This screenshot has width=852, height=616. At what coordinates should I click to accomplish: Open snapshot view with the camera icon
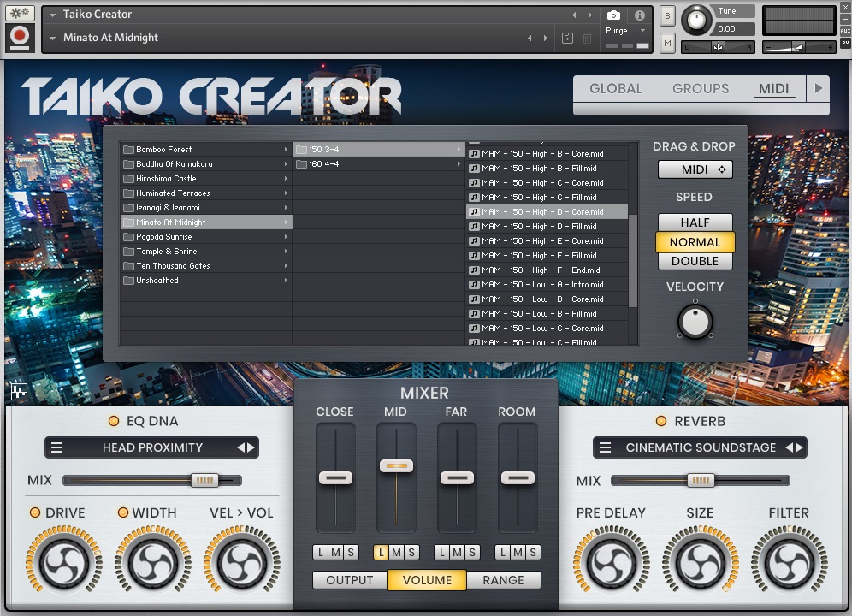tap(613, 15)
